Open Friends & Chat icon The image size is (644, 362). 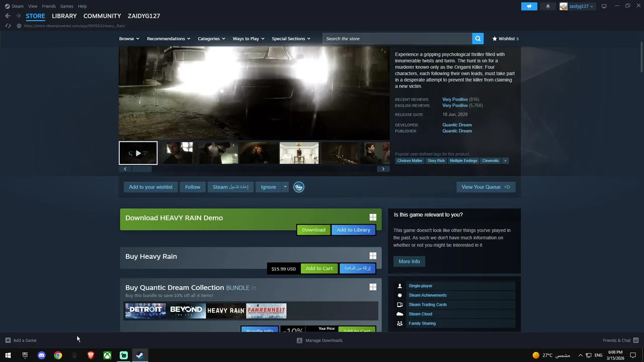click(636, 340)
